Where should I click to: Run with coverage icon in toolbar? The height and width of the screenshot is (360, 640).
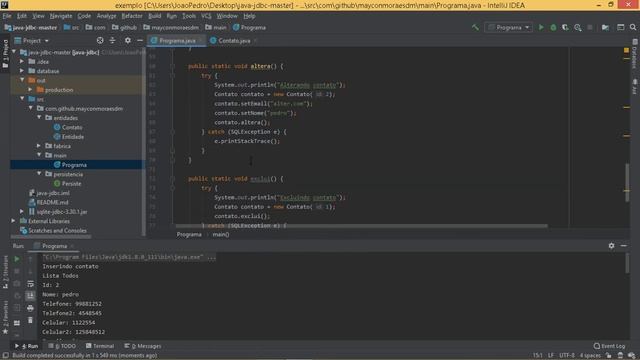click(565, 27)
